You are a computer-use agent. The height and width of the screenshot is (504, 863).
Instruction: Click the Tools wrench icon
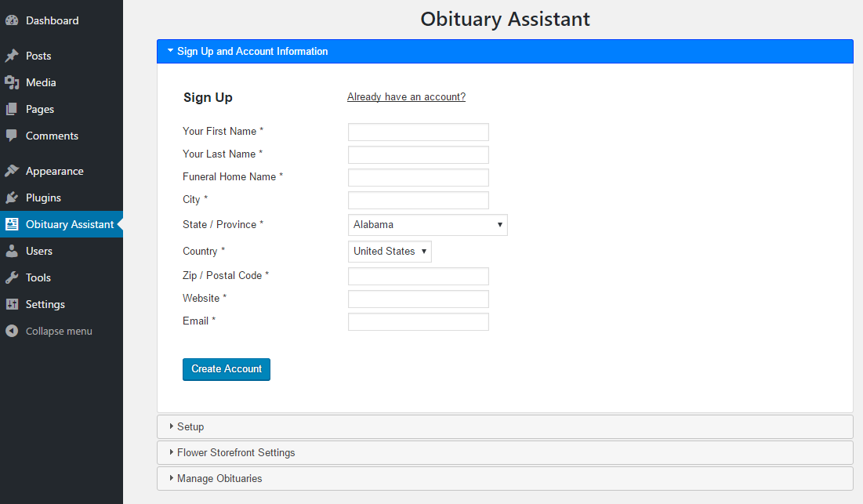pos(12,277)
